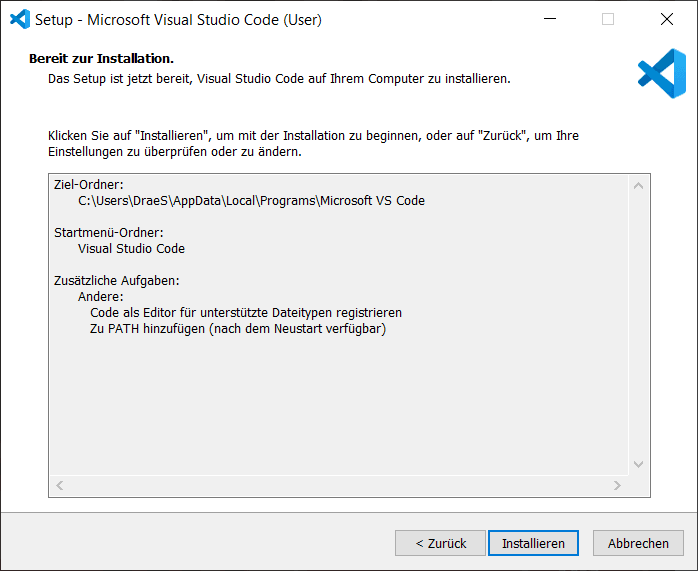This screenshot has height=571, width=698.
Task: Click the Startmenü-Ordner label in summary
Action: tap(108, 232)
